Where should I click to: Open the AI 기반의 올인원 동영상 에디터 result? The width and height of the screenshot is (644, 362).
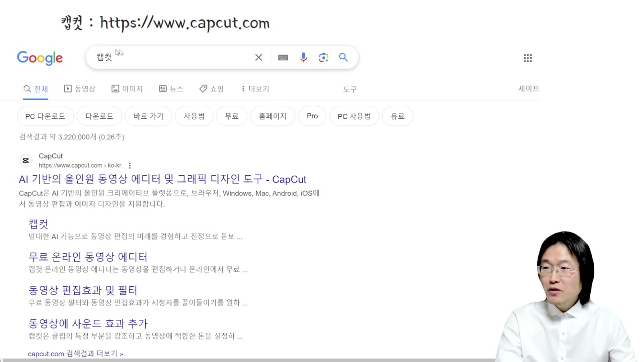coord(162,180)
